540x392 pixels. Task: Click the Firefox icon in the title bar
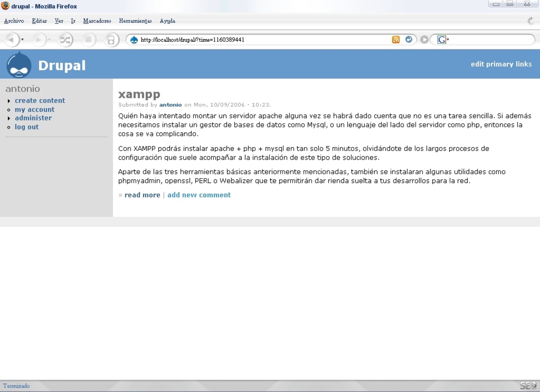pos(5,6)
